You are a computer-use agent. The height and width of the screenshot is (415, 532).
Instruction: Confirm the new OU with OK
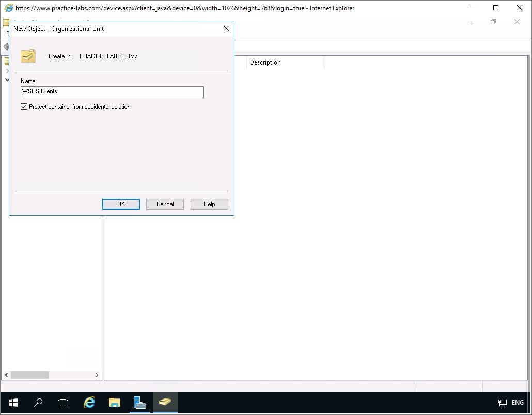tap(121, 204)
